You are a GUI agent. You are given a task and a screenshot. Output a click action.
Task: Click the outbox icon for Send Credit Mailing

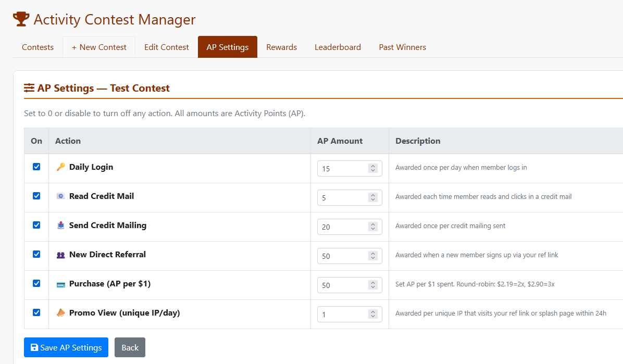click(61, 225)
